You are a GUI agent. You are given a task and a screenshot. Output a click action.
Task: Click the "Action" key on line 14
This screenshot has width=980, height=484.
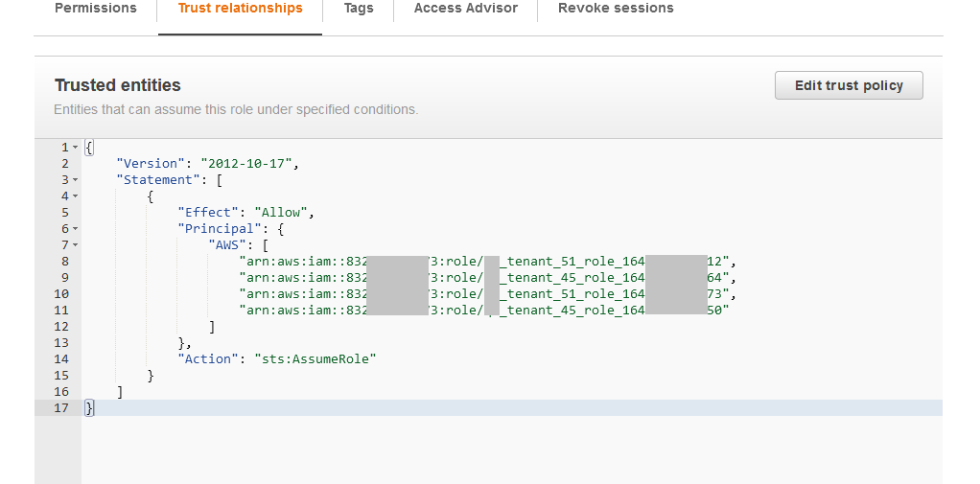pos(208,358)
